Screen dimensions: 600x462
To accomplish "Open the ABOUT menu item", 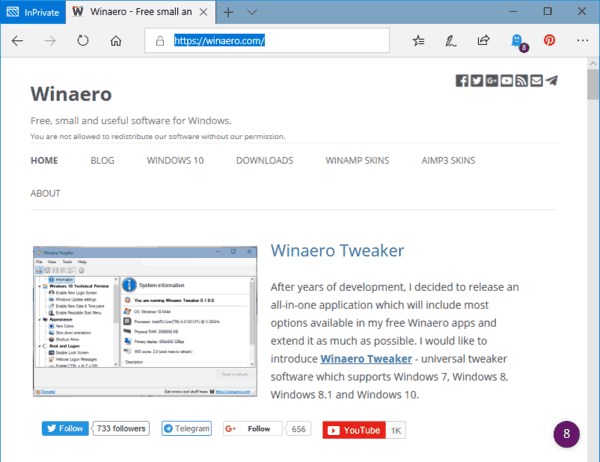I will pyautogui.click(x=46, y=193).
